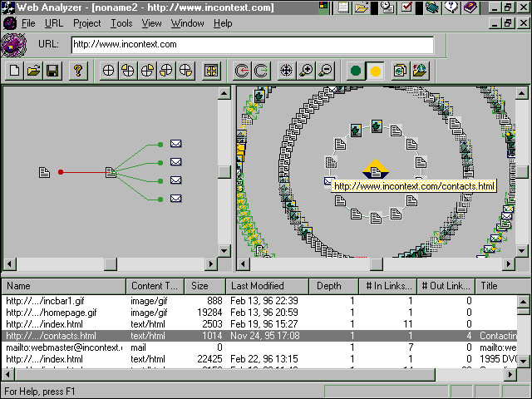Click the Size column header
Viewport: 532px width, 399px height.
tap(205, 286)
